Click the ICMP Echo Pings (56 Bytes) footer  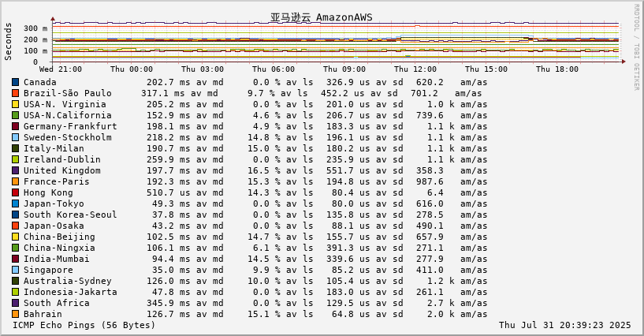(x=84, y=325)
